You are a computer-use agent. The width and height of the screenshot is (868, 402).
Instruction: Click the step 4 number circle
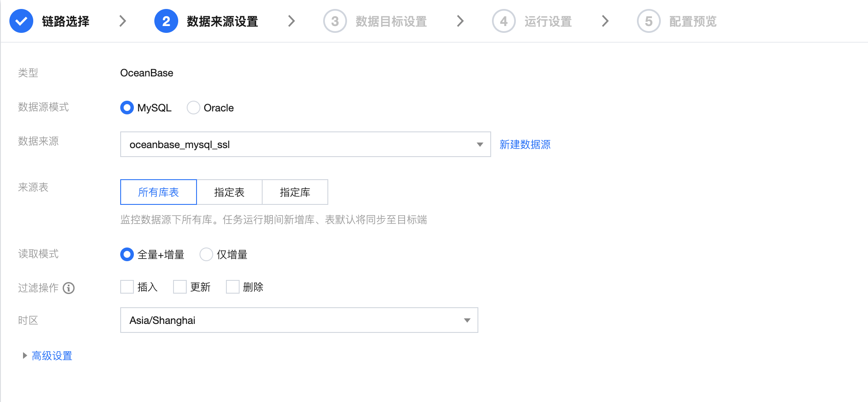coord(503,21)
